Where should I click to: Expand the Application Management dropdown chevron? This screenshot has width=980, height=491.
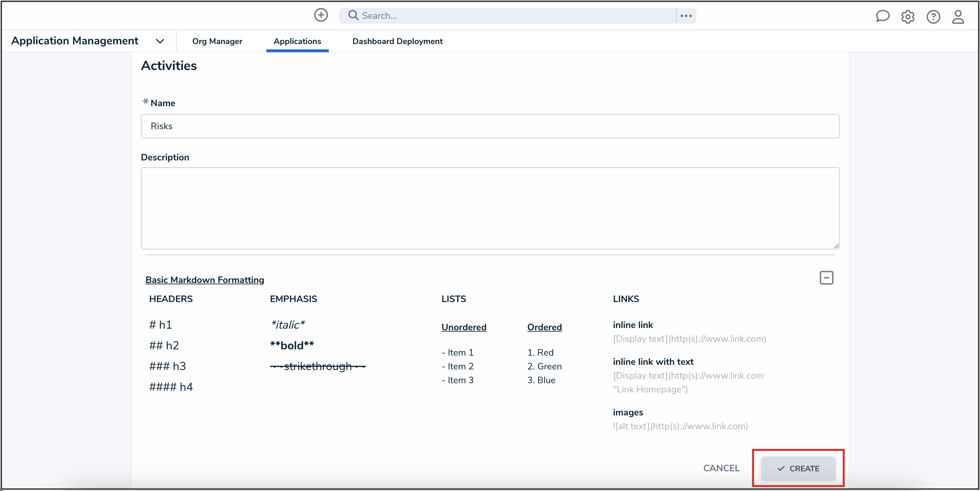[x=160, y=41]
